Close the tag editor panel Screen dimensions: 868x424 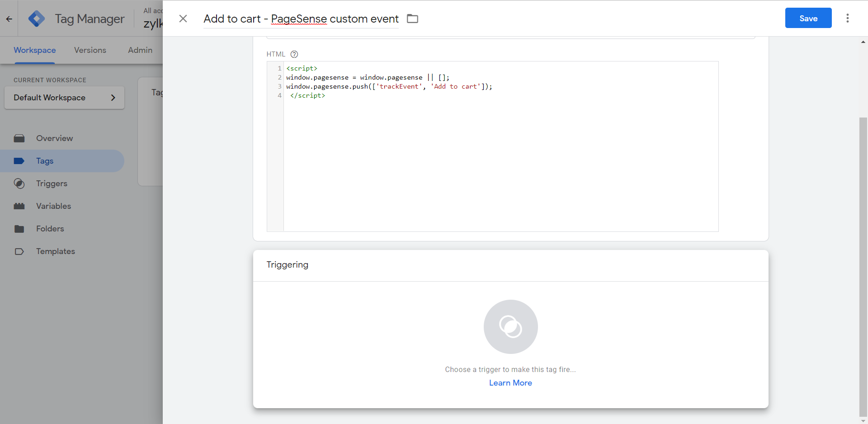[183, 19]
